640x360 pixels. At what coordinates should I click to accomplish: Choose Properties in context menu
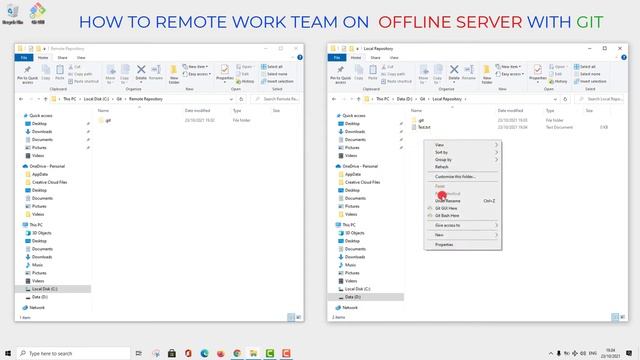click(x=462, y=244)
